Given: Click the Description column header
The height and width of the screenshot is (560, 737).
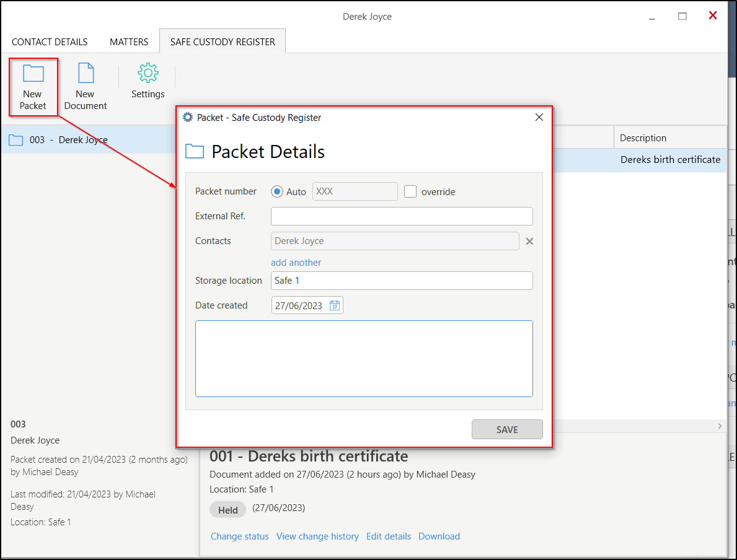Looking at the screenshot, I should click(670, 138).
